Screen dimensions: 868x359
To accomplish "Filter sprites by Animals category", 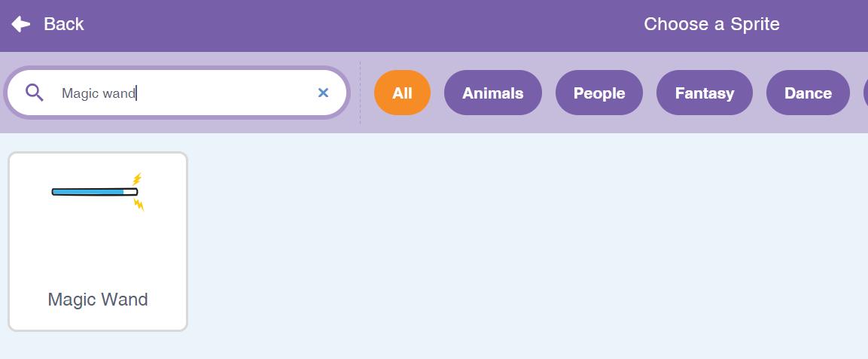I will click(x=492, y=93).
